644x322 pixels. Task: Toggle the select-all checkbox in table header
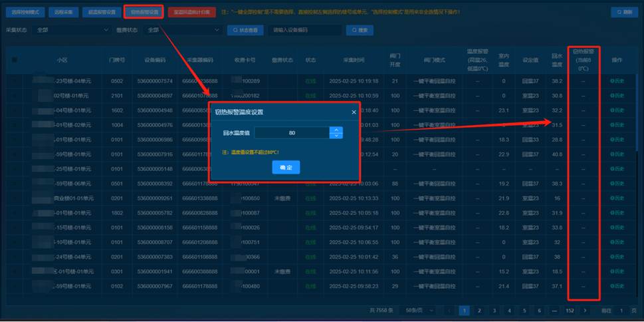tap(15, 60)
